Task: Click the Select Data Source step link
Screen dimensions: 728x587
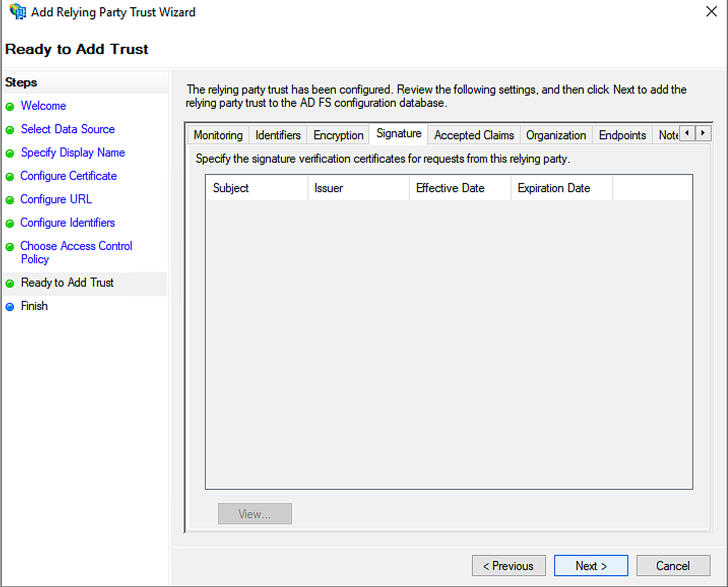Action: [x=68, y=129]
